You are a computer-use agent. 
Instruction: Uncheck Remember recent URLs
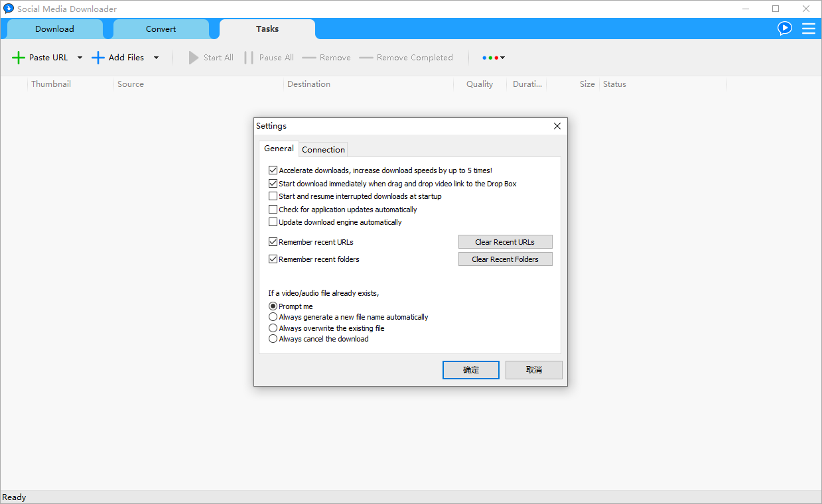coord(273,242)
